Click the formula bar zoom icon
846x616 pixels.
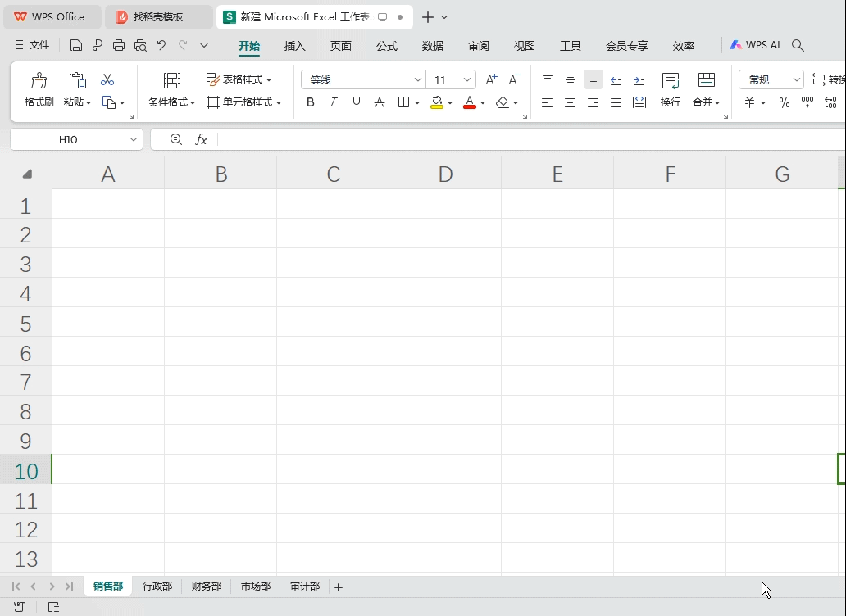(176, 139)
